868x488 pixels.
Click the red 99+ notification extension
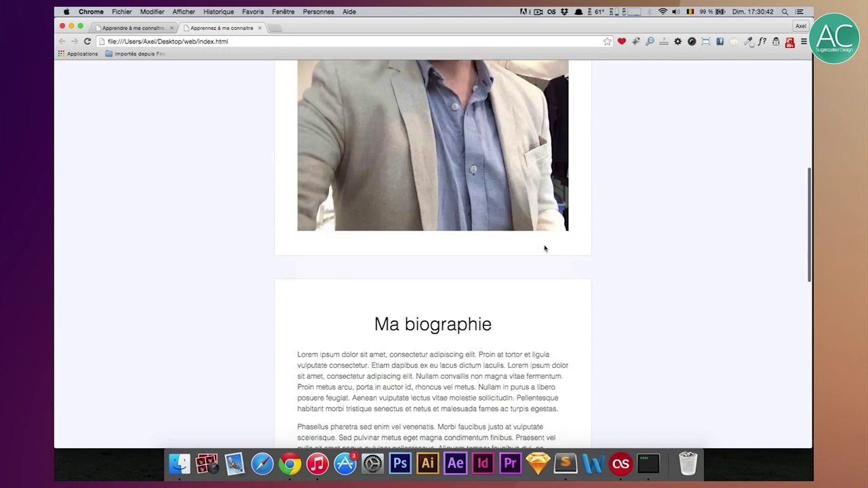tap(789, 42)
